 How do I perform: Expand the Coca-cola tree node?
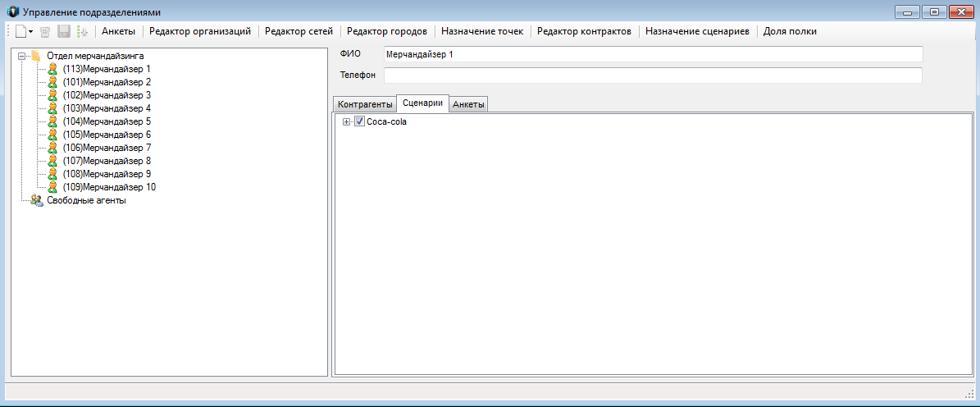point(347,121)
